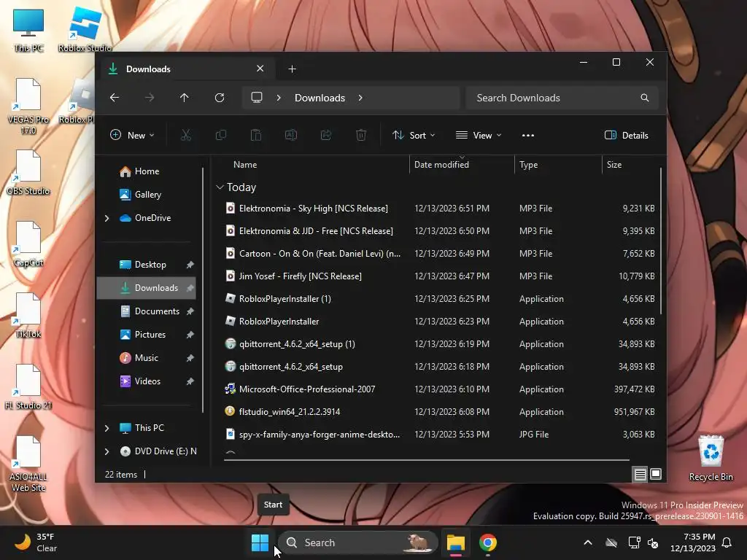Switch to details list view icon
Image resolution: width=747 pixels, height=560 pixels.
pyautogui.click(x=640, y=474)
